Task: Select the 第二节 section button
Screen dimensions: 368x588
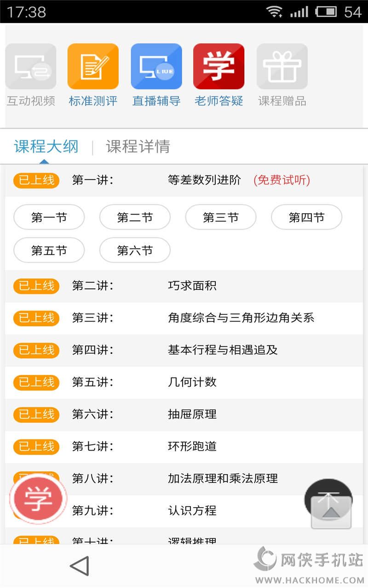Action: coord(135,217)
